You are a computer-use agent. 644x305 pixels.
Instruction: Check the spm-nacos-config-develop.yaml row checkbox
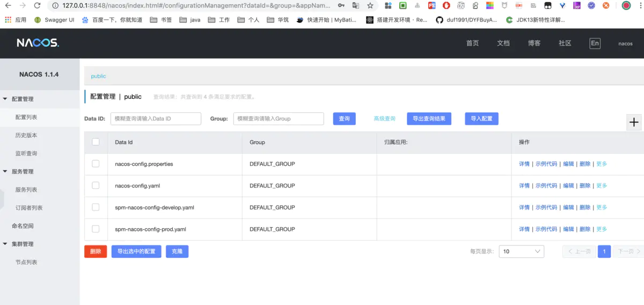click(96, 207)
